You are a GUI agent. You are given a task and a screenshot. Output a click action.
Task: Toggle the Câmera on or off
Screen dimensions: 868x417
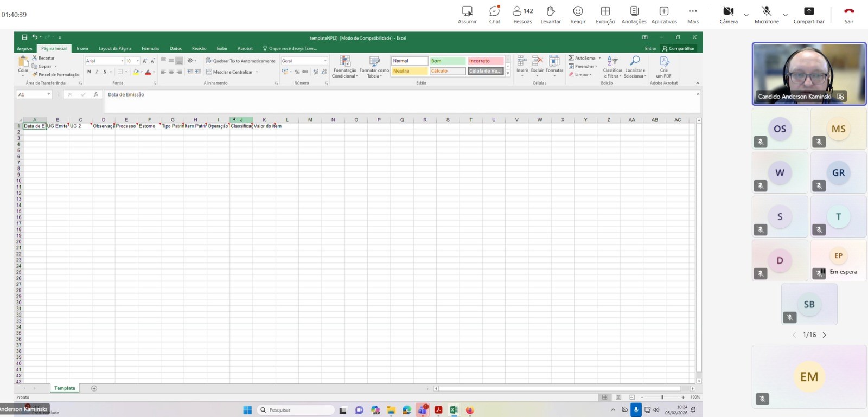pos(728,11)
